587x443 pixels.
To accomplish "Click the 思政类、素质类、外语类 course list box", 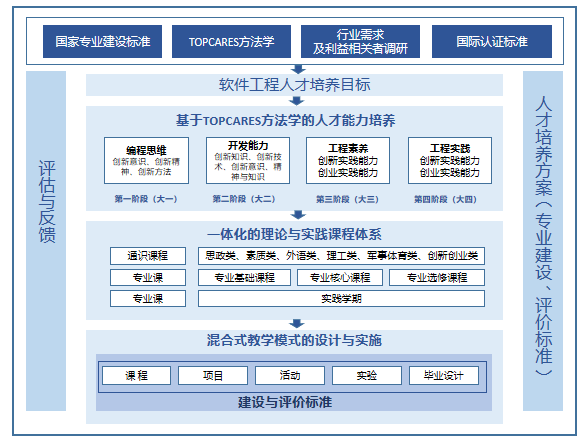I will pyautogui.click(x=341, y=256).
